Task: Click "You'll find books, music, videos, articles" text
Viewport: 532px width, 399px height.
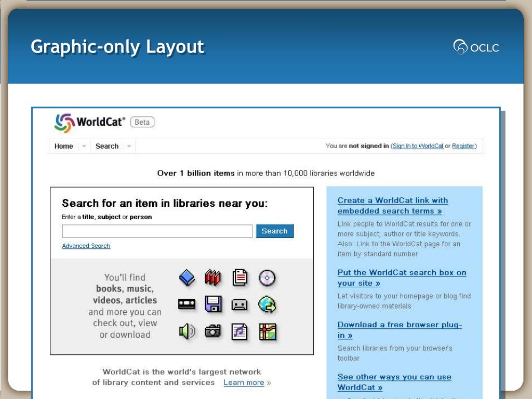Action: pyautogui.click(x=125, y=289)
